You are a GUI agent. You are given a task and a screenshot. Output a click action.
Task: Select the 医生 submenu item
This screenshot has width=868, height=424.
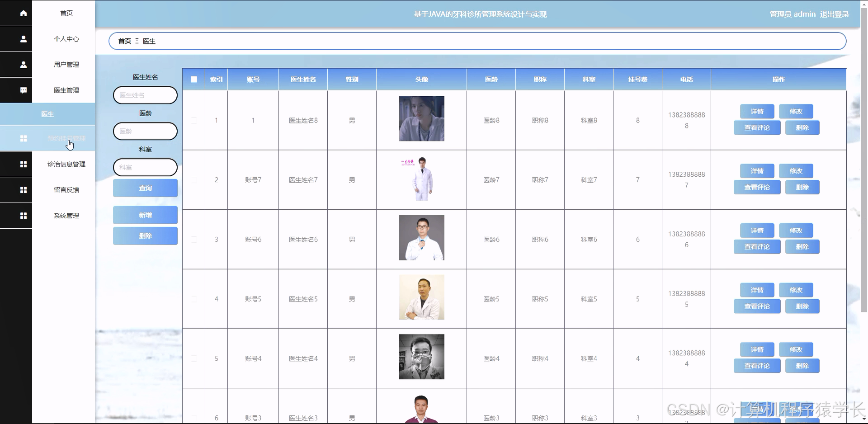pyautogui.click(x=47, y=114)
